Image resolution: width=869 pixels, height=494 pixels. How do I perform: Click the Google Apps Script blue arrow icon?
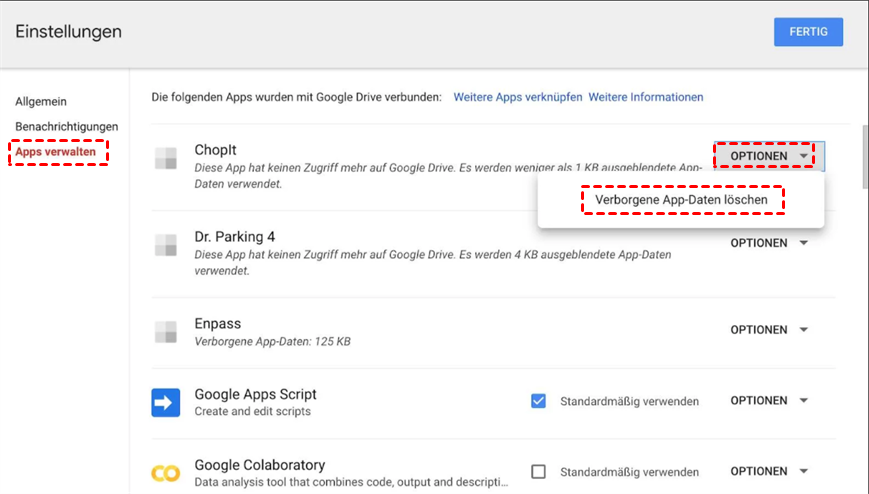(x=165, y=402)
